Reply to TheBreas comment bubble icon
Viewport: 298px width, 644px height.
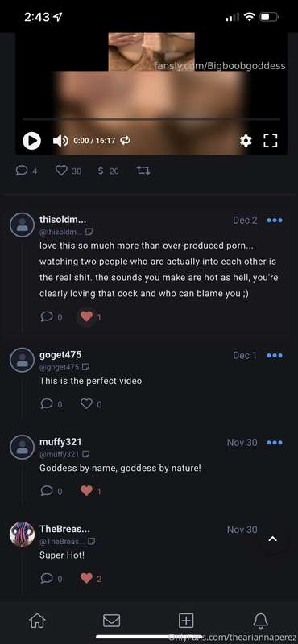pos(47,578)
